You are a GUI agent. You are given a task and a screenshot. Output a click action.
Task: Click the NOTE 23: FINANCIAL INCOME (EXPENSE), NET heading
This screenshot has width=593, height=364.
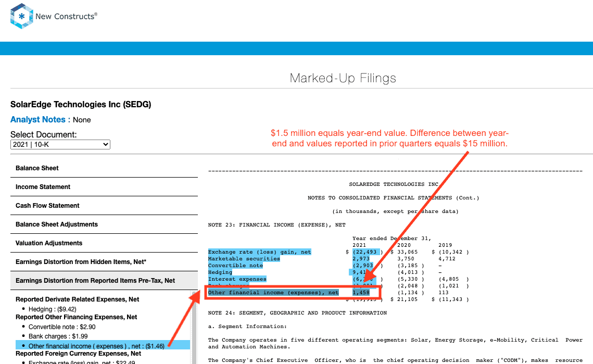[x=277, y=225]
